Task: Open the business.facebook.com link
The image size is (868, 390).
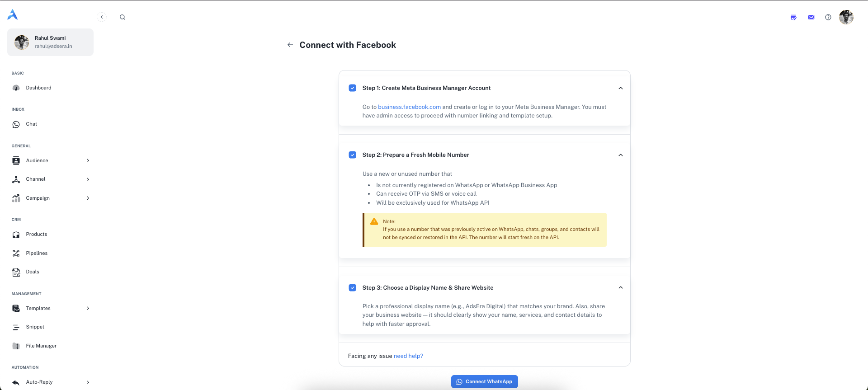Action: 409,107
